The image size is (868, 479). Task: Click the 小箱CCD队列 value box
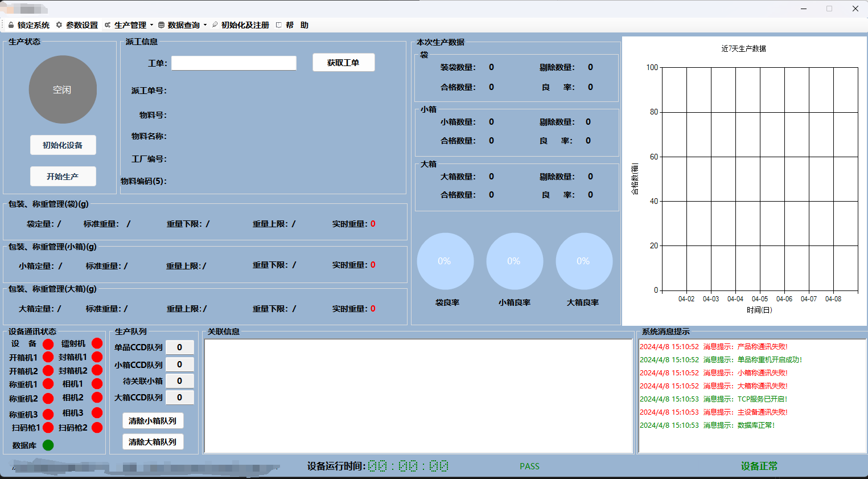[x=179, y=365]
